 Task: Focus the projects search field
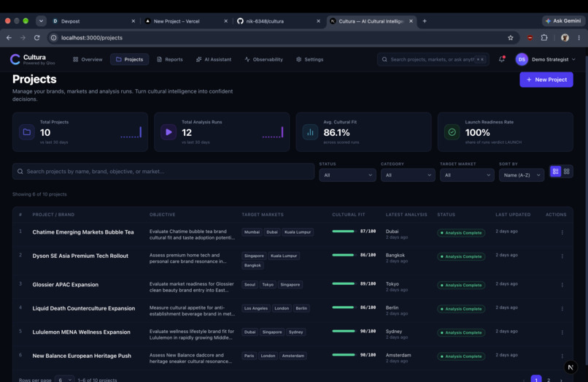tap(163, 172)
